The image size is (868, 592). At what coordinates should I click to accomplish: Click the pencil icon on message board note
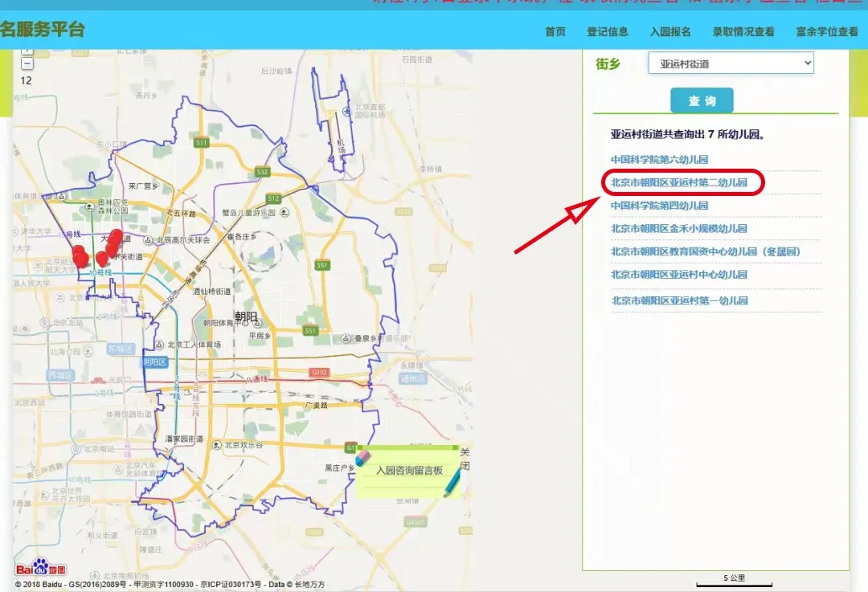click(x=451, y=483)
